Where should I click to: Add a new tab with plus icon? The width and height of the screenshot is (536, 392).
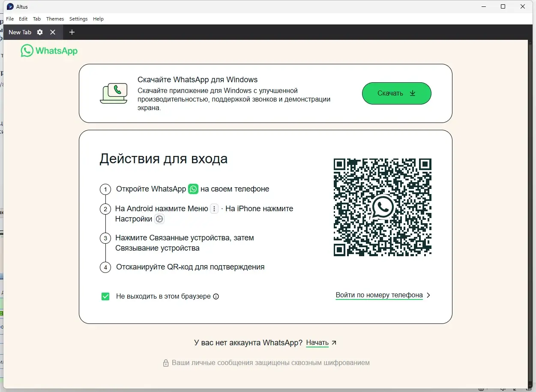(x=72, y=32)
